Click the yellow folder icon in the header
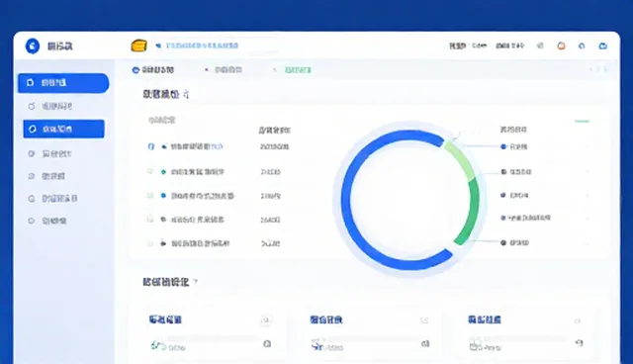 pyautogui.click(x=138, y=45)
